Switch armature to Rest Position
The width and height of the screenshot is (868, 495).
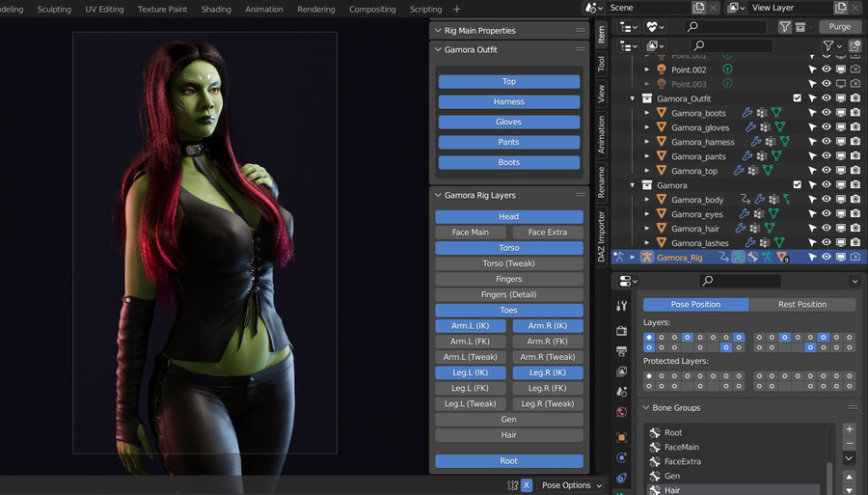(x=802, y=305)
